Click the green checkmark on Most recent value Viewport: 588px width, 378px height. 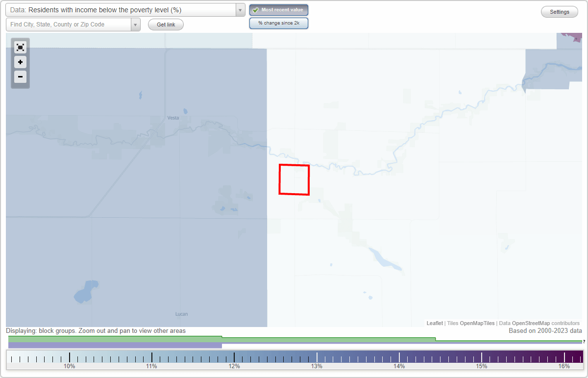coord(255,10)
